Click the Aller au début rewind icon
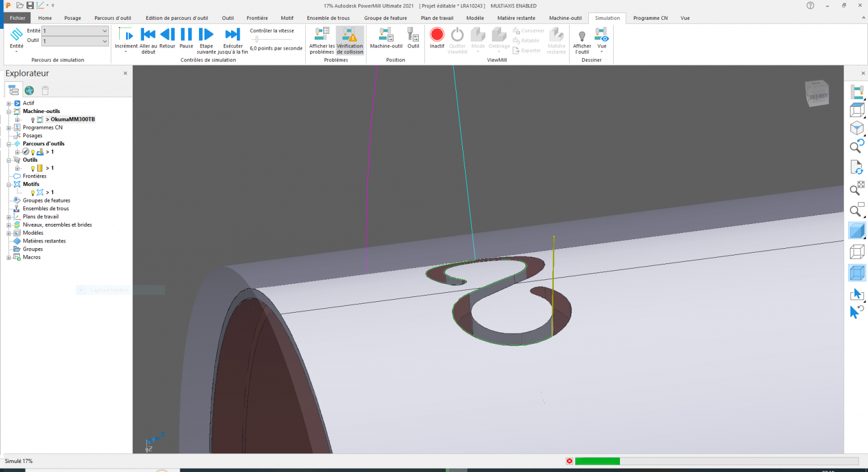Viewport: 868px width, 472px height. click(x=148, y=35)
